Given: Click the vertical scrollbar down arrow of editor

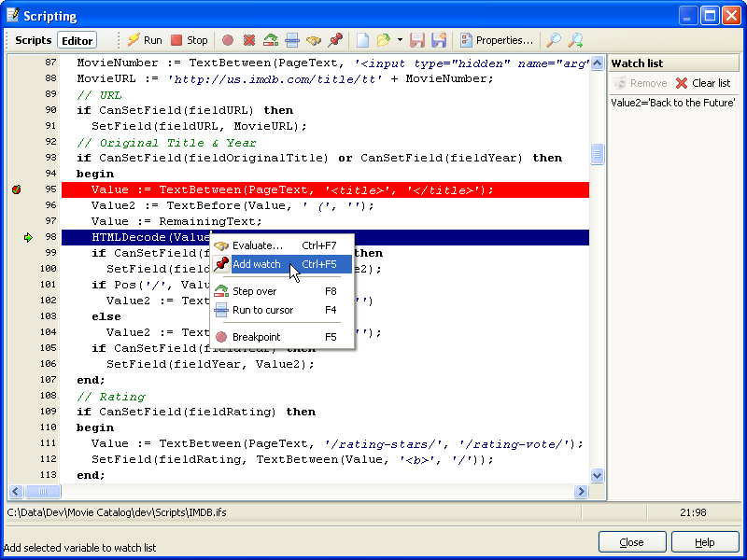Looking at the screenshot, I should point(598,475).
